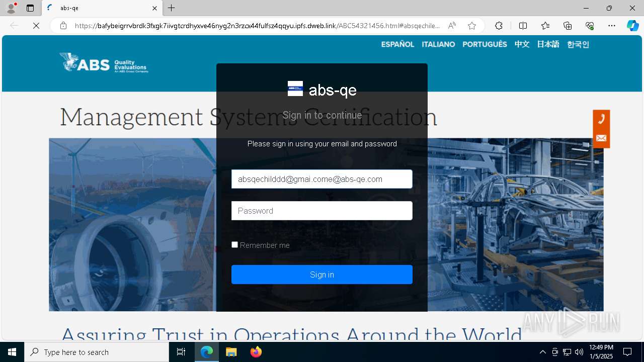
Task: Open the Windows Start menu
Action: point(12,352)
